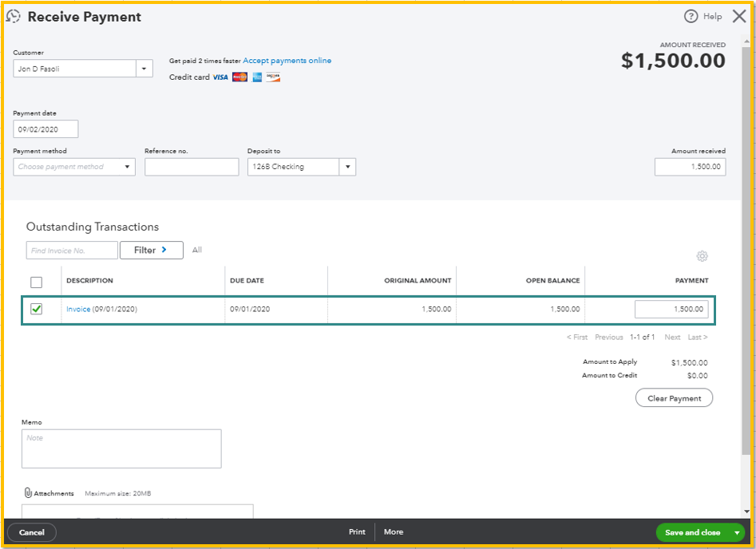Image resolution: width=756 pixels, height=549 pixels.
Task: Click the Help question mark icon
Action: [x=691, y=17]
